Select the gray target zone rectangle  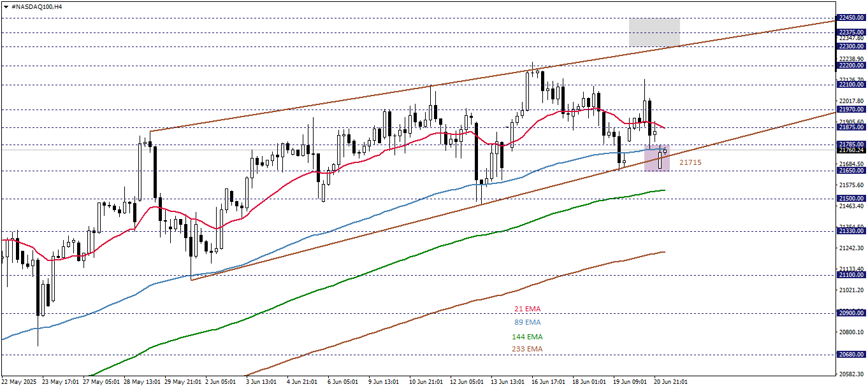(x=655, y=32)
